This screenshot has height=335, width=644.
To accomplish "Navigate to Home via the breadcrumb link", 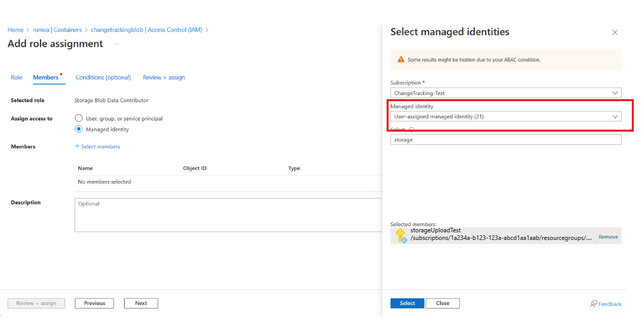I will click(x=15, y=29).
